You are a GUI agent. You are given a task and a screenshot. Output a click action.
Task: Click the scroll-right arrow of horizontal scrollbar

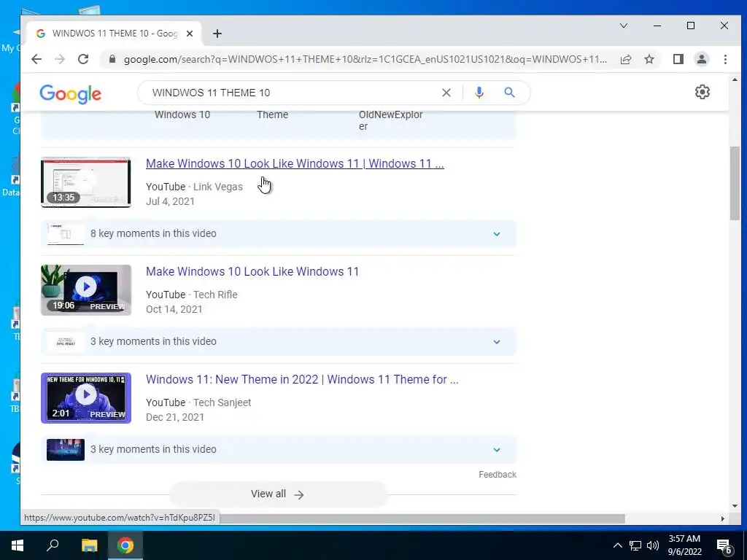(x=723, y=518)
